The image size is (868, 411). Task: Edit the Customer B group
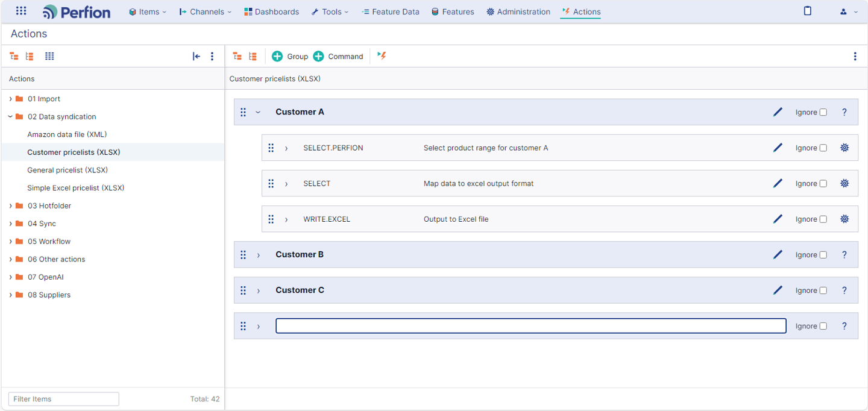778,254
